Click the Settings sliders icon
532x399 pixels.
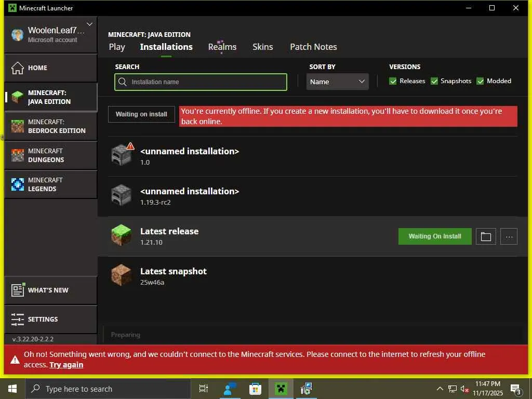(x=17, y=320)
